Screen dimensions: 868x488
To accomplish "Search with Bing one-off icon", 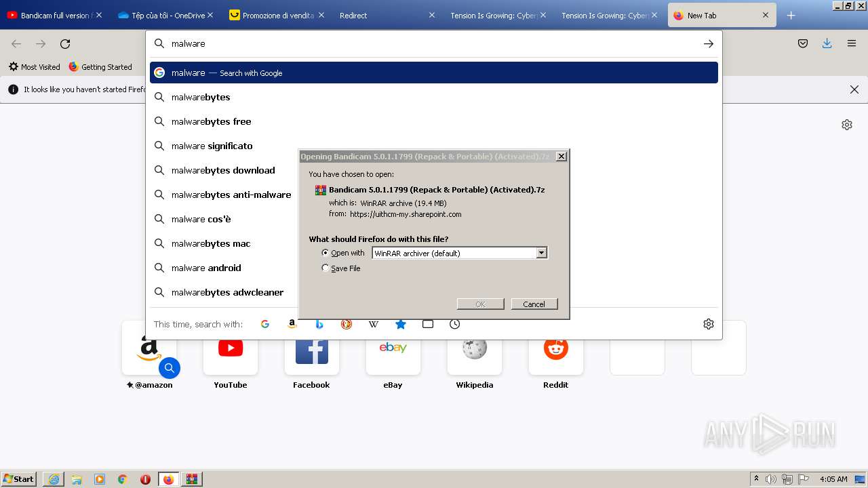I will pos(319,324).
